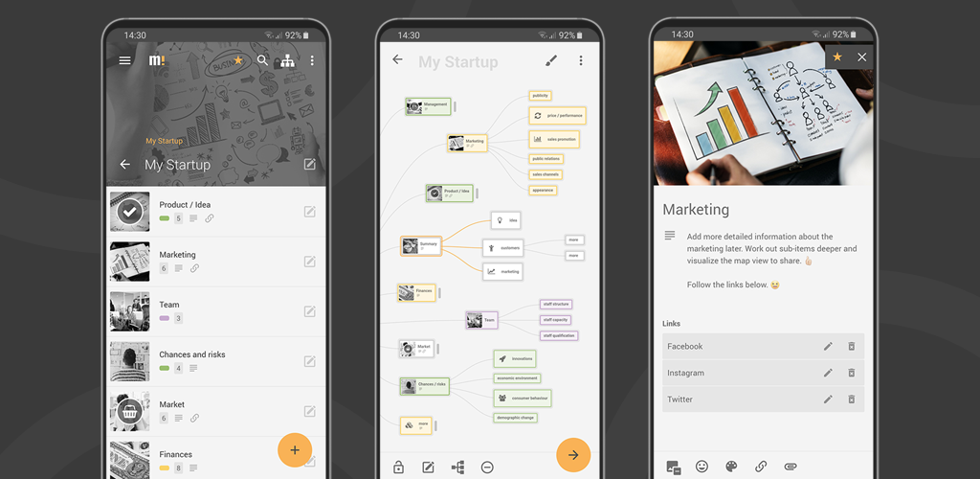Open the Instagram link
980x479 pixels.
tap(763, 373)
